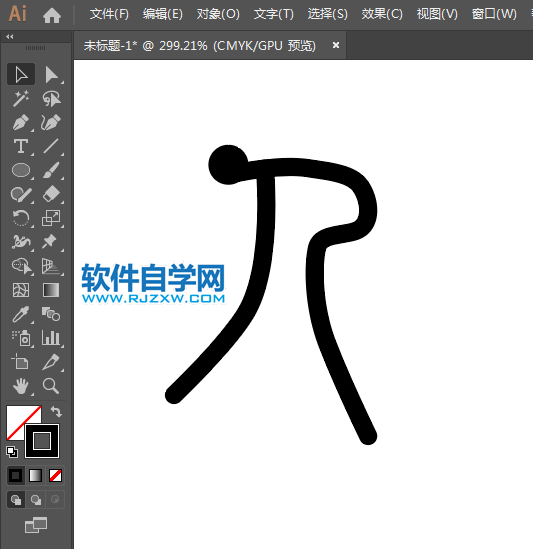Image resolution: width=533 pixels, height=549 pixels.
Task: Grab the toolbar drag handle grip
Action: click(x=35, y=48)
